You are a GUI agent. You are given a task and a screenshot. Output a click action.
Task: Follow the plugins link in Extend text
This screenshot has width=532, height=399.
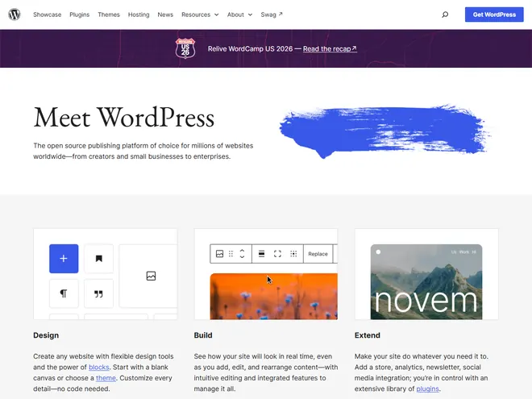coord(427,389)
